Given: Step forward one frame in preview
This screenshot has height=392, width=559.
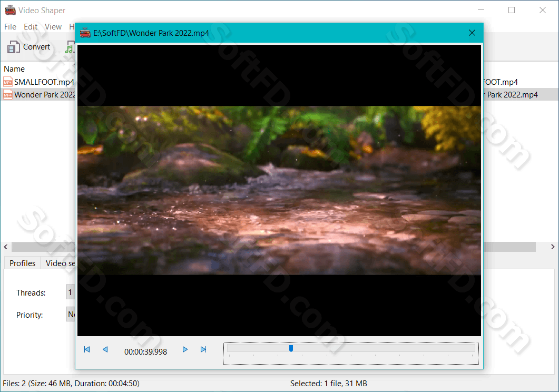Looking at the screenshot, I should pyautogui.click(x=185, y=349).
